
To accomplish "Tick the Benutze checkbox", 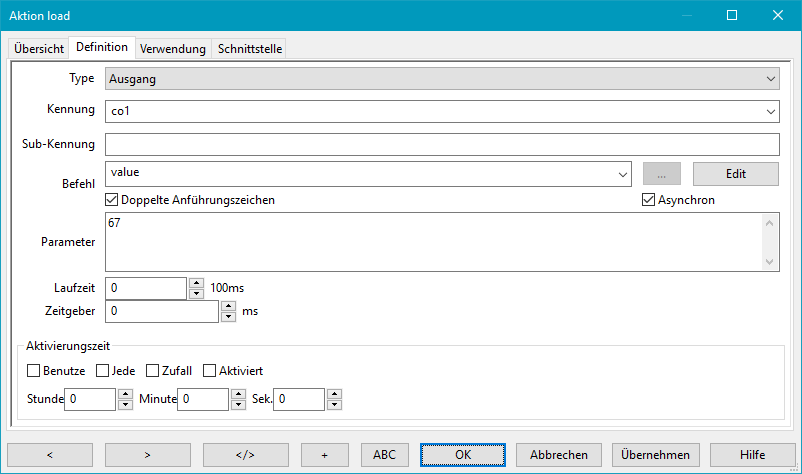I will (34, 371).
